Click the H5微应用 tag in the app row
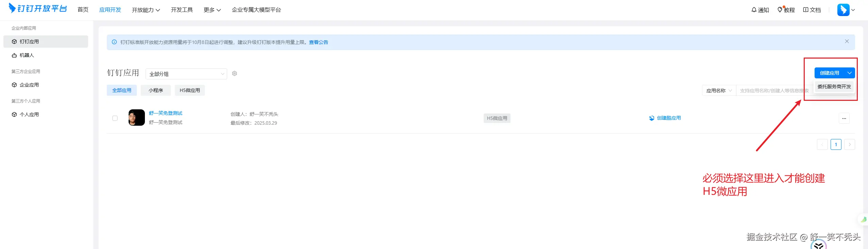This screenshot has width=868, height=249. [x=497, y=118]
